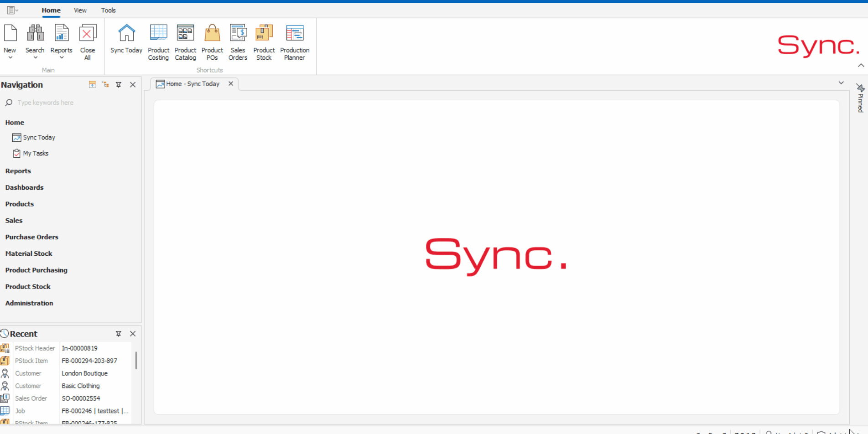Open the Product POs shortcut
Viewport: 868px width, 434px height.
point(212,42)
